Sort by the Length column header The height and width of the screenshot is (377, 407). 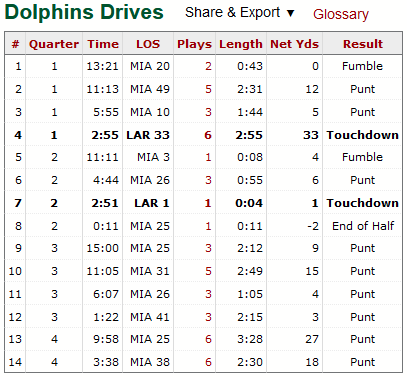(241, 44)
